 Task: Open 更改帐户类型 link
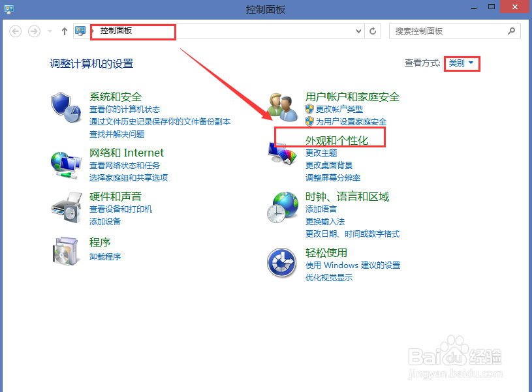click(x=339, y=110)
